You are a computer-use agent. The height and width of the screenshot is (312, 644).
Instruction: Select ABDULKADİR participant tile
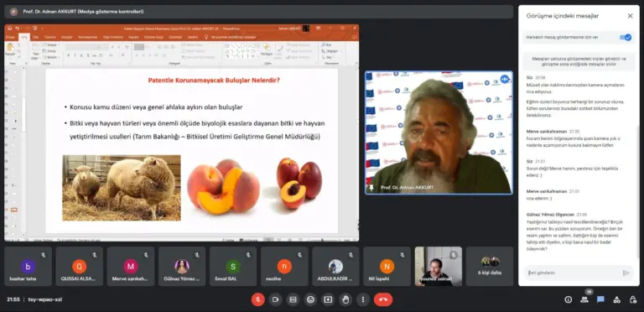coord(335,266)
